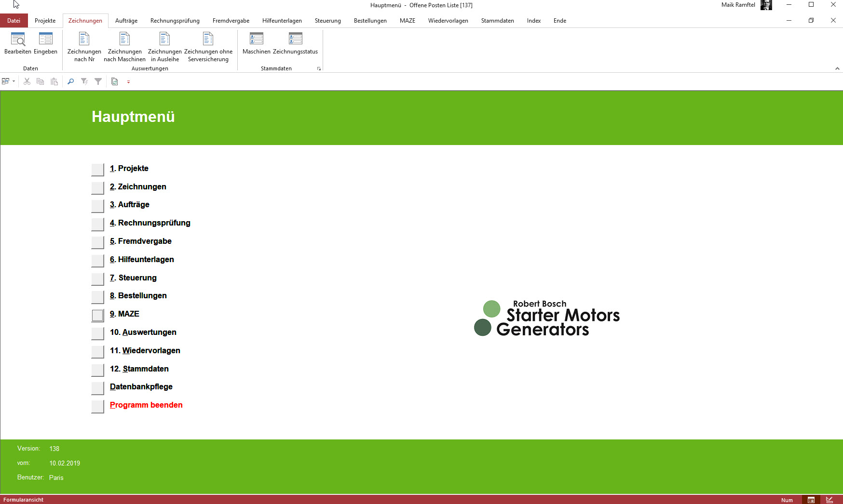Image resolution: width=843 pixels, height=504 pixels.
Task: Switch to the Index ribbon tab
Action: pyautogui.click(x=534, y=21)
